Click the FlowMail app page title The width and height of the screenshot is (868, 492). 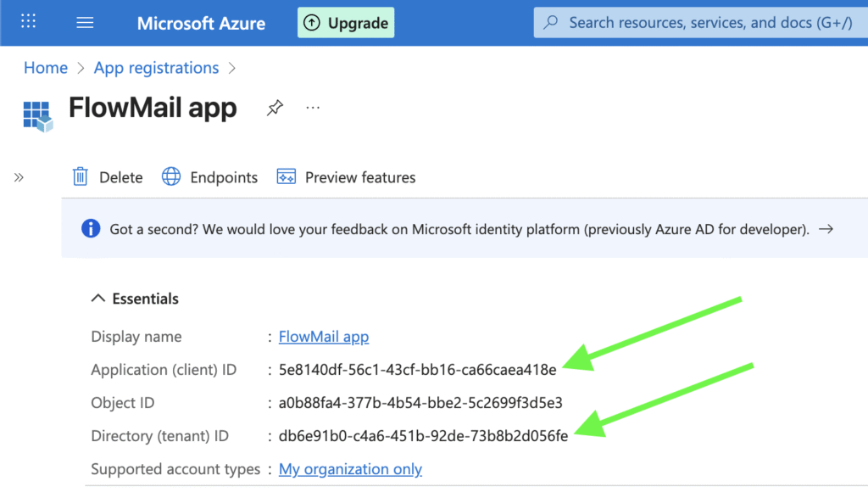[153, 108]
